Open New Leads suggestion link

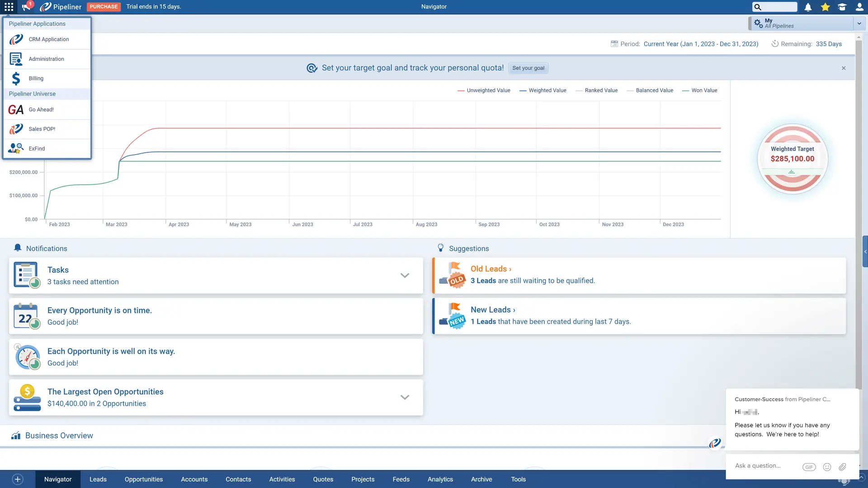[x=493, y=310]
